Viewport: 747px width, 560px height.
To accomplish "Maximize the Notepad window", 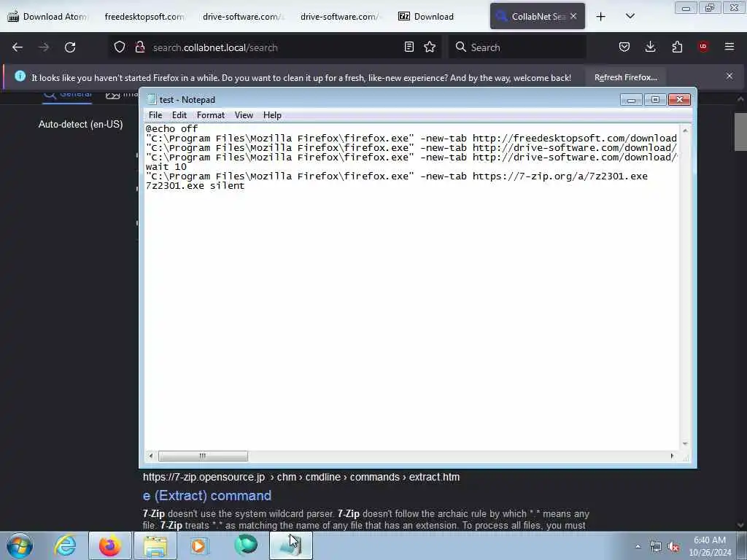I will tap(655, 99).
